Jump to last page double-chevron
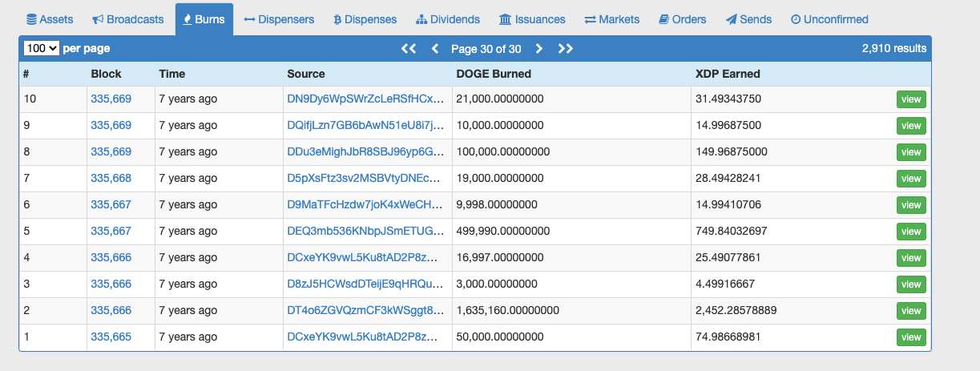 click(566, 49)
